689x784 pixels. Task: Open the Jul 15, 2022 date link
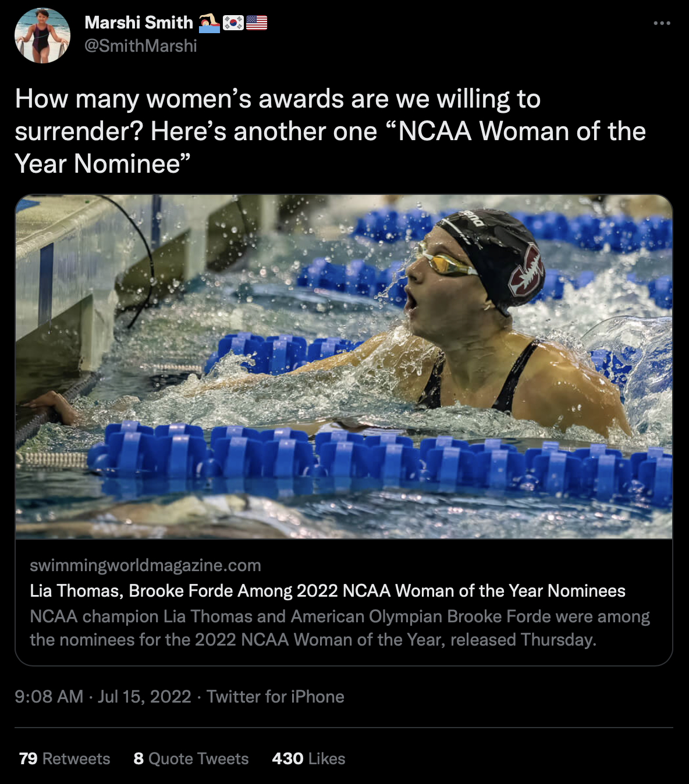click(x=144, y=697)
